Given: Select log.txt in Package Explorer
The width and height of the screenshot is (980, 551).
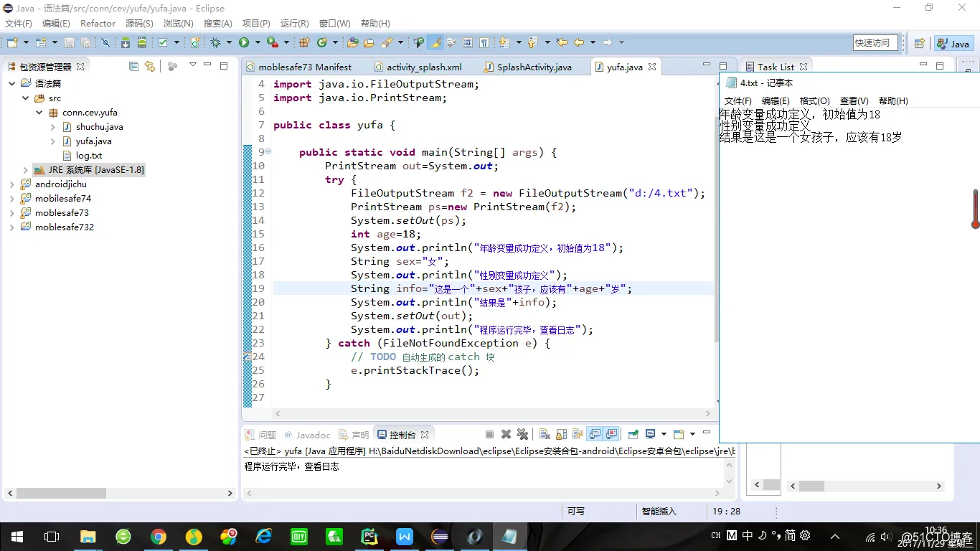Looking at the screenshot, I should pyautogui.click(x=89, y=156).
